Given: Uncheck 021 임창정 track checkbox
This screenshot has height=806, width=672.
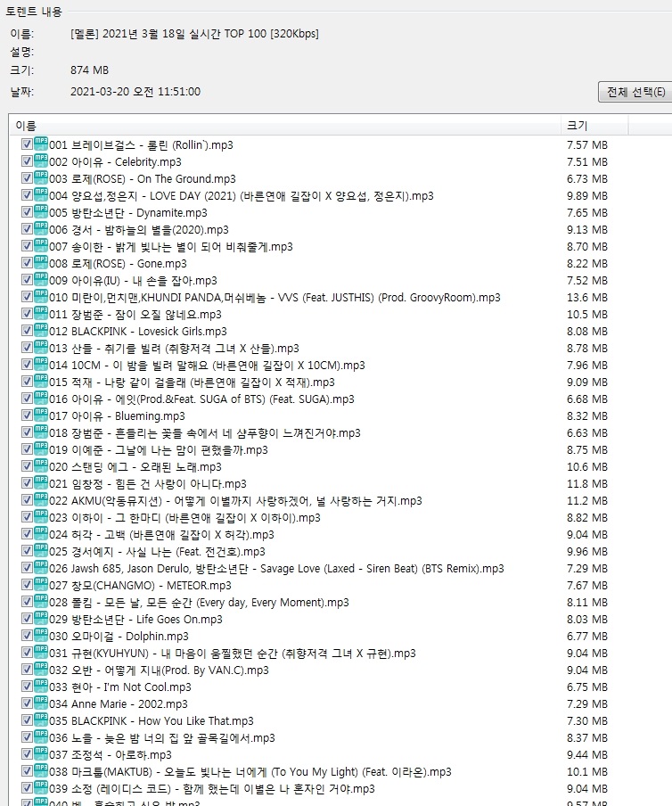Looking at the screenshot, I should 28,484.
